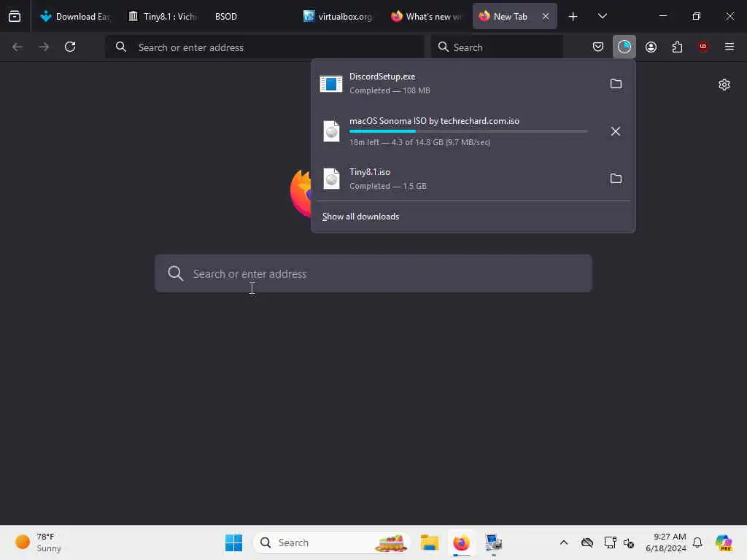
Task: Open the Firefox account icon
Action: 651,47
